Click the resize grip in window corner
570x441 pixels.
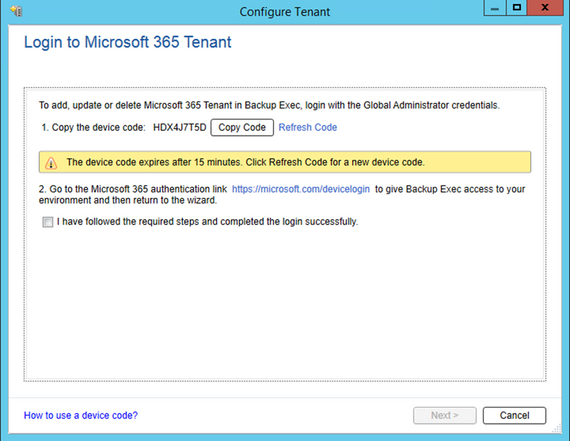point(557,429)
